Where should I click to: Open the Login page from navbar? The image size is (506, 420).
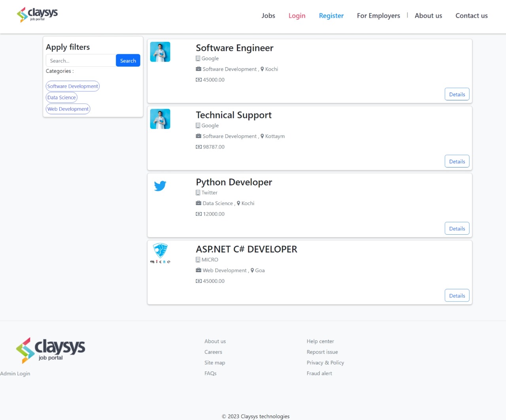[x=296, y=16]
